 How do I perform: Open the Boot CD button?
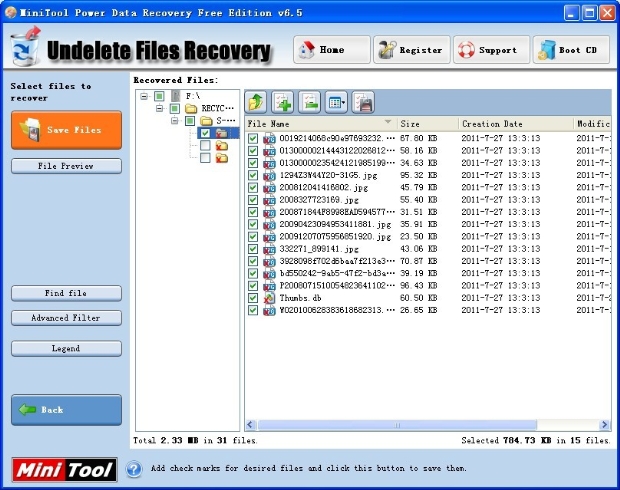tap(571, 50)
